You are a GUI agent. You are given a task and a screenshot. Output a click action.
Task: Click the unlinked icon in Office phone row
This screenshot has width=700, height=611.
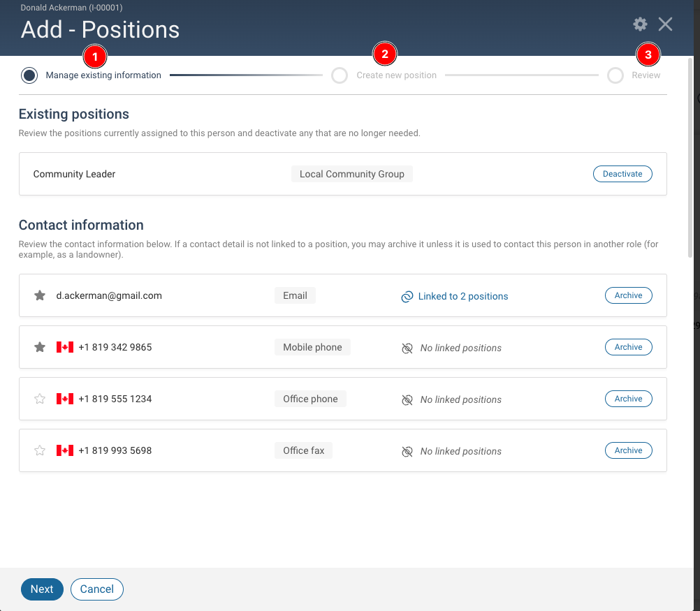coord(407,399)
